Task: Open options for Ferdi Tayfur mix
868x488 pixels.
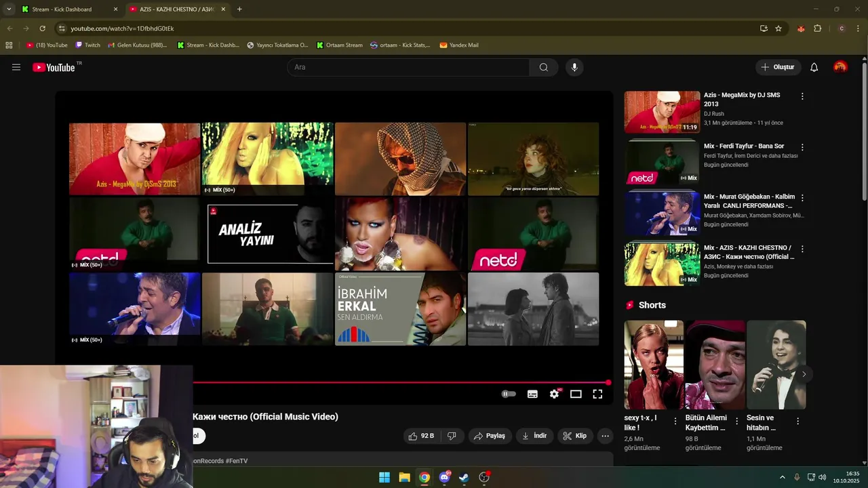Action: [802, 147]
